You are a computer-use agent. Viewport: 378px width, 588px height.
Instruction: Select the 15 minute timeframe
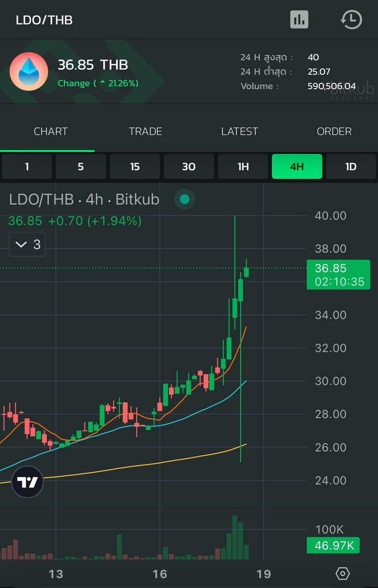pos(135,167)
